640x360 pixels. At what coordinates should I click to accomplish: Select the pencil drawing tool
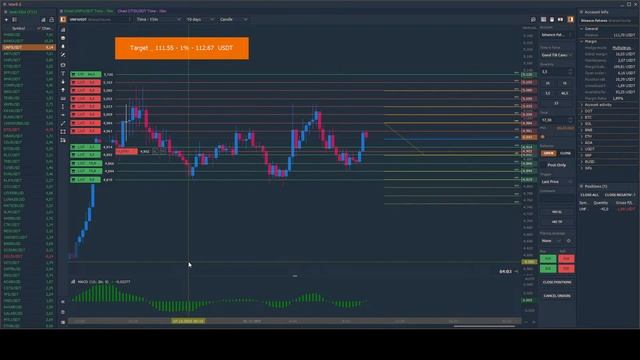63,55
